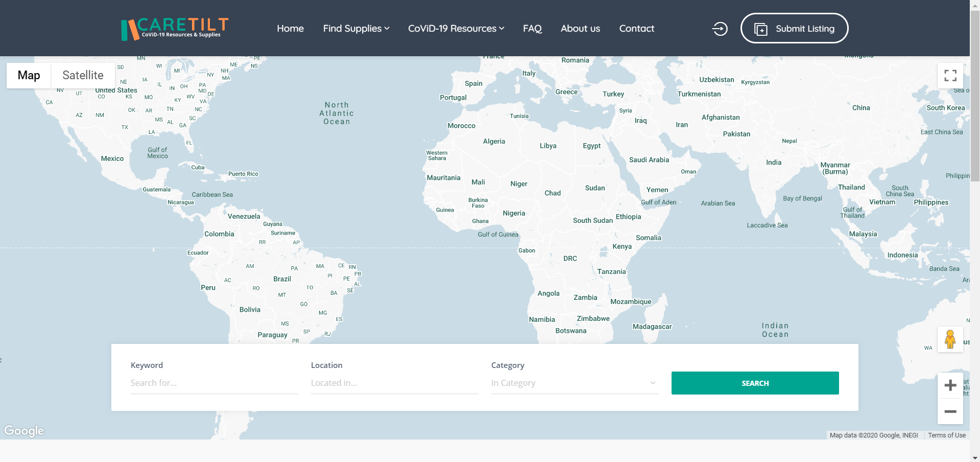Click the Peru label on map
This screenshot has width=980, height=462.
click(x=208, y=288)
